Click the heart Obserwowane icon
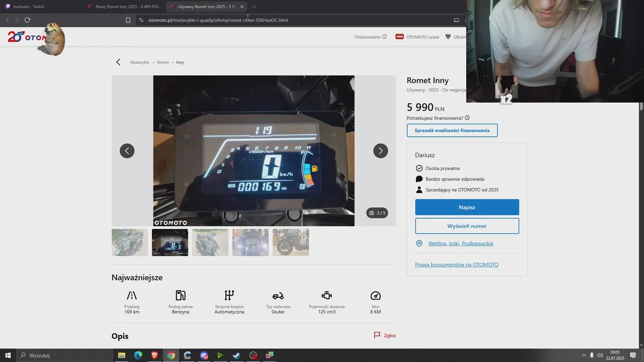Image resolution: width=644 pixels, height=362 pixels. tap(448, 37)
